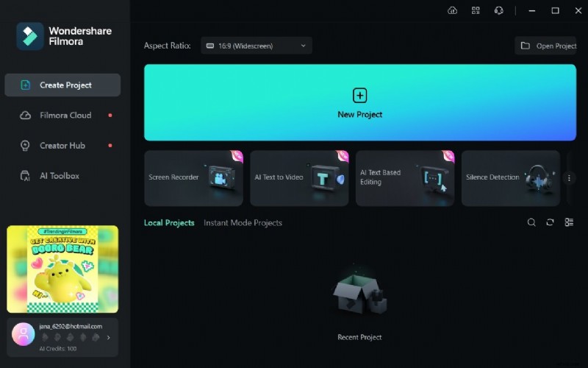588x368 pixels.
Task: Click the Silence Detection headphones icon
Action: 540,179
